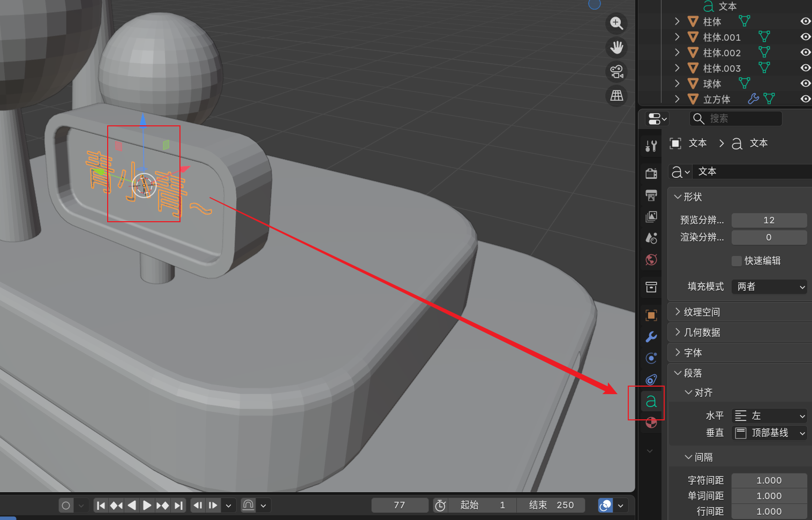Open the Render properties tab
The height and width of the screenshot is (520, 812).
[x=651, y=174]
